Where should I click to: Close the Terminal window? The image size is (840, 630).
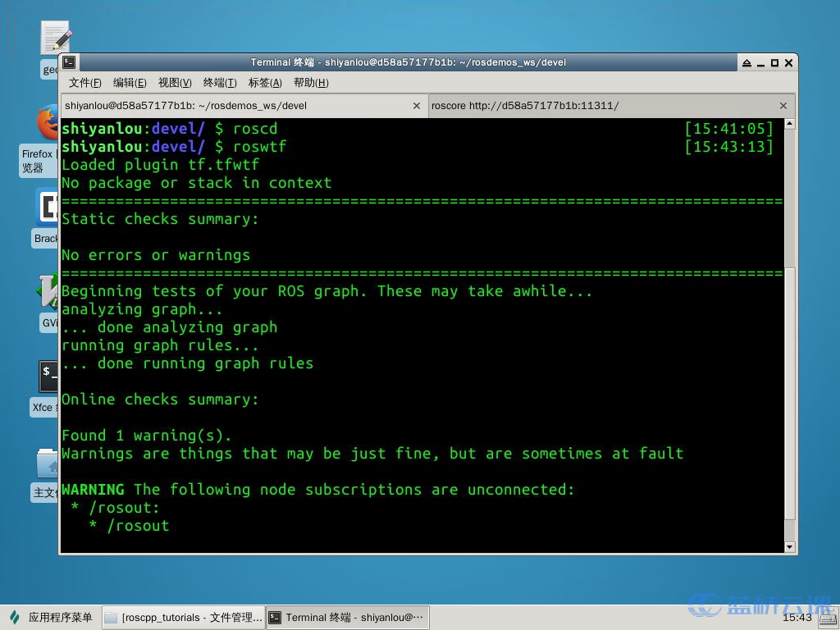788,62
